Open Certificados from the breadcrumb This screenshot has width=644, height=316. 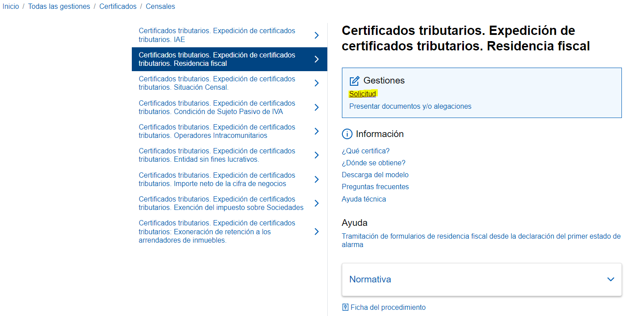pos(118,6)
